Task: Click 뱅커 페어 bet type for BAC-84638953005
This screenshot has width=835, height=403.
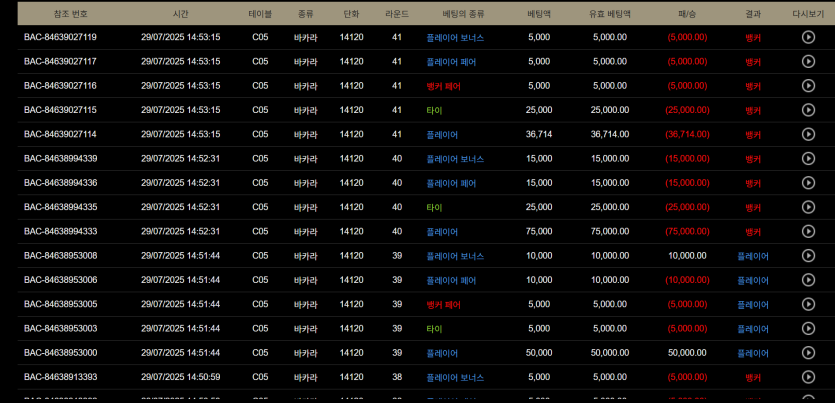Action: coord(443,304)
